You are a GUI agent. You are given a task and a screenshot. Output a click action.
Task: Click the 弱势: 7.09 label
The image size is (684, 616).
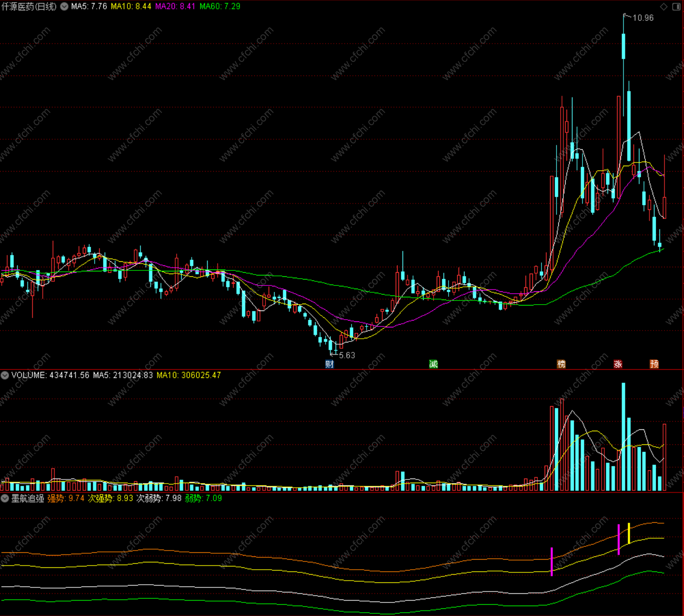tap(204, 498)
